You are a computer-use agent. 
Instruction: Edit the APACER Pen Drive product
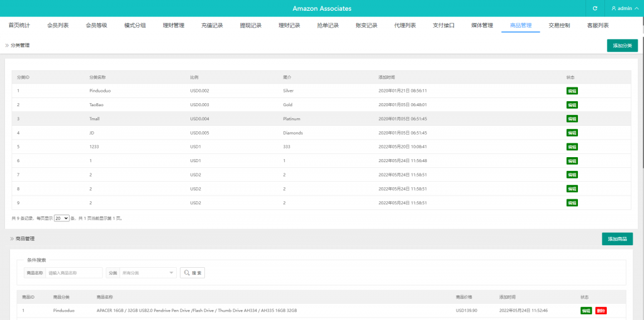point(586,311)
